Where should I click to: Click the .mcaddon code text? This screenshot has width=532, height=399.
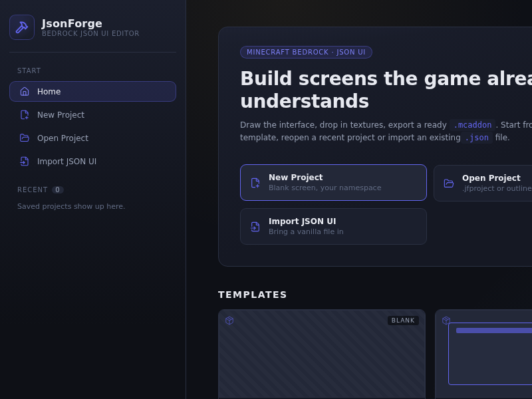click(x=472, y=125)
